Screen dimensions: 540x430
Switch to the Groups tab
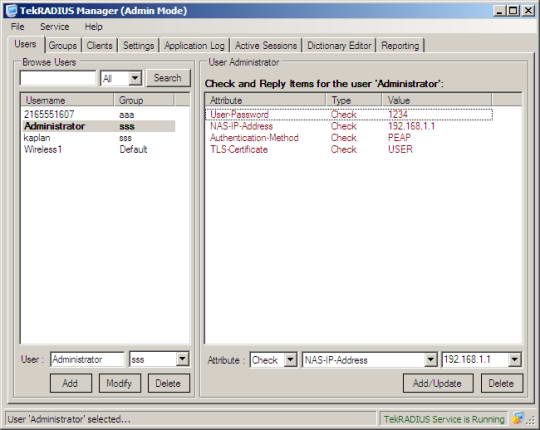coord(63,45)
